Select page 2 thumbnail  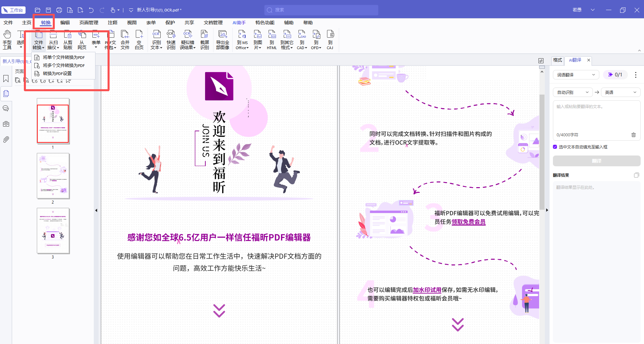[x=53, y=176]
